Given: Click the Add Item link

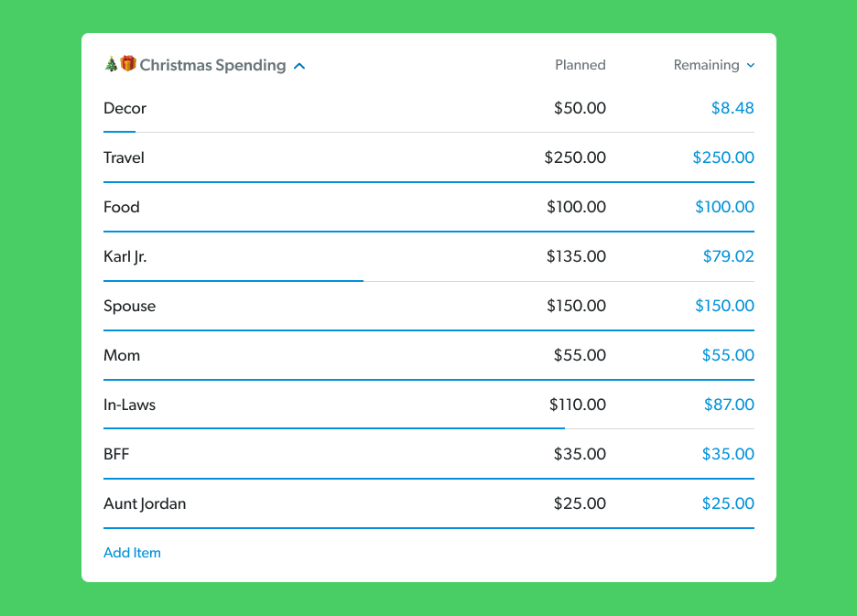Looking at the screenshot, I should click(x=132, y=552).
